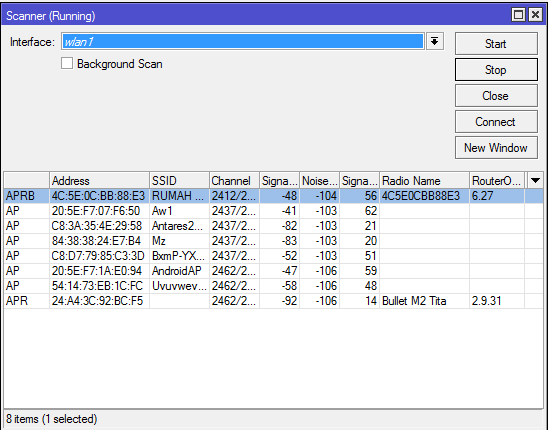Click the -104 noise floor value
Image resolution: width=548 pixels, height=430 pixels.
click(326, 196)
